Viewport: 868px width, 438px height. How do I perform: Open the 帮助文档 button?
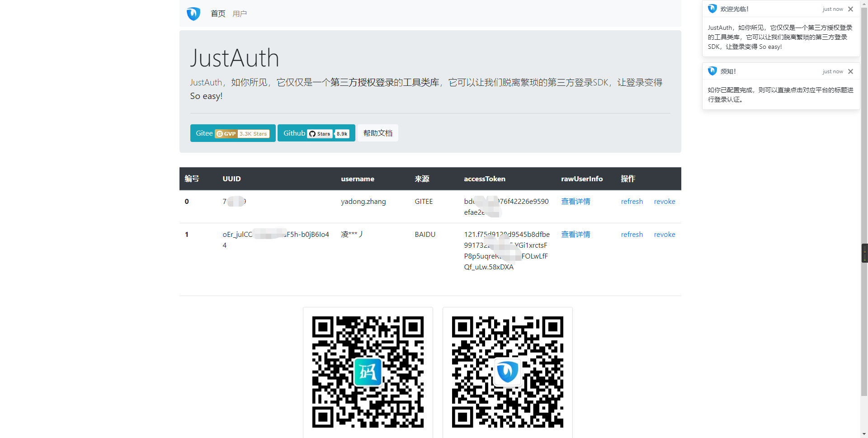click(378, 133)
